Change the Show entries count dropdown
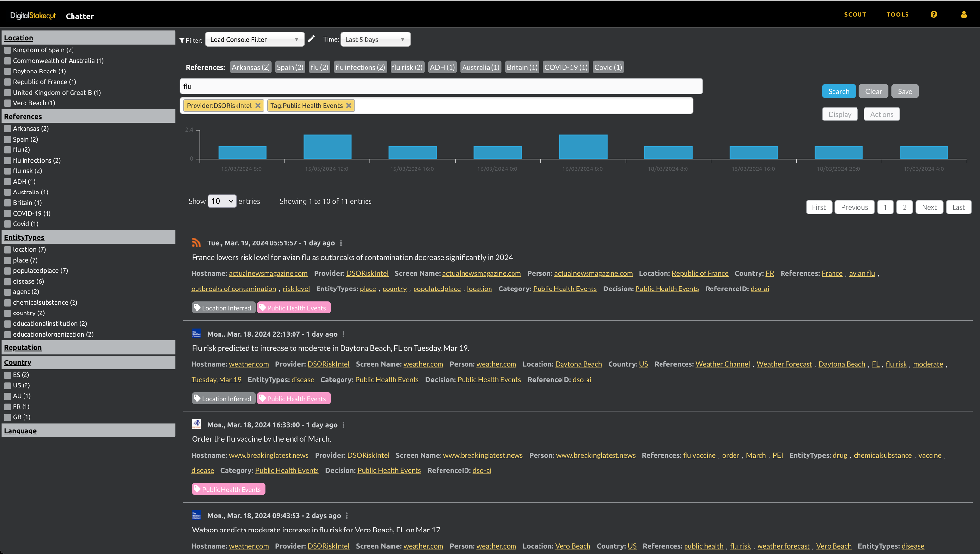980x554 pixels. point(222,201)
